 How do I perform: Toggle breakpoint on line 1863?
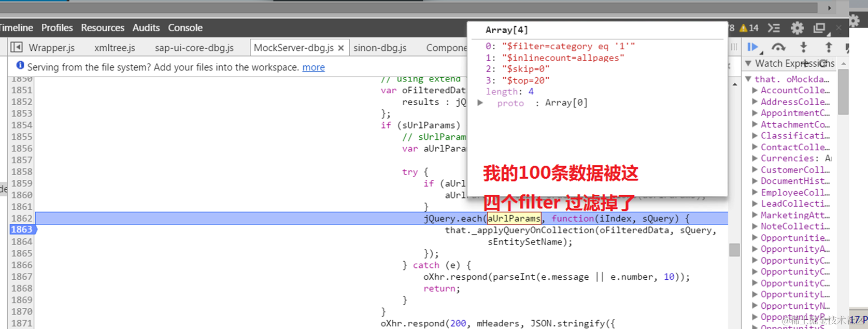click(22, 230)
